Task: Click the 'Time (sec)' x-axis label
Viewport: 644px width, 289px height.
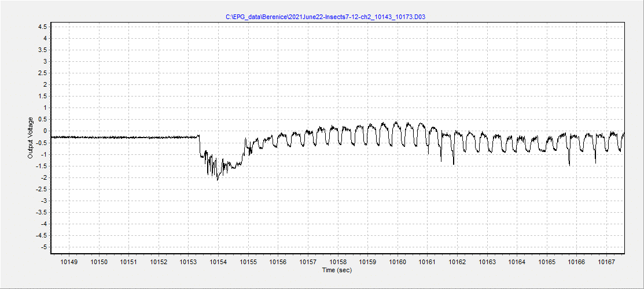Action: [x=337, y=270]
